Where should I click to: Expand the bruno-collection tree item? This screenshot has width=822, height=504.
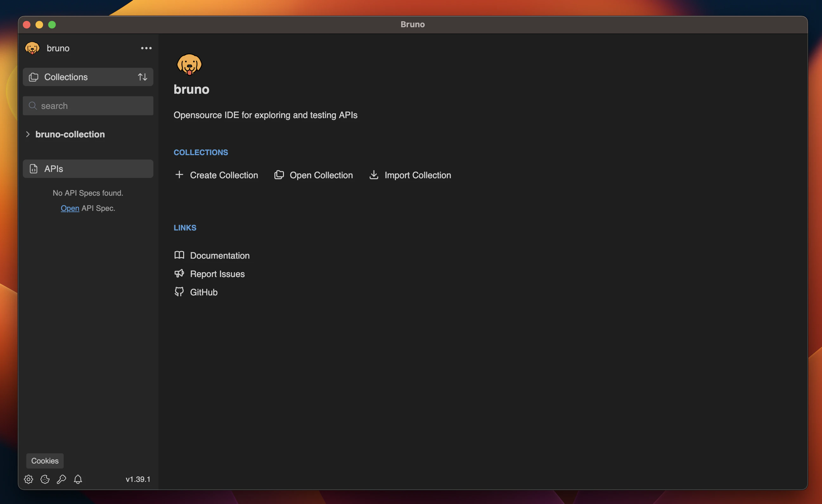pos(28,134)
